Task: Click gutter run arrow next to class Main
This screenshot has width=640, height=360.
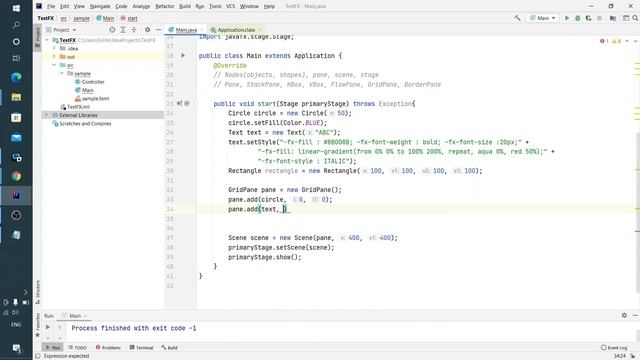Action: pyautogui.click(x=183, y=56)
